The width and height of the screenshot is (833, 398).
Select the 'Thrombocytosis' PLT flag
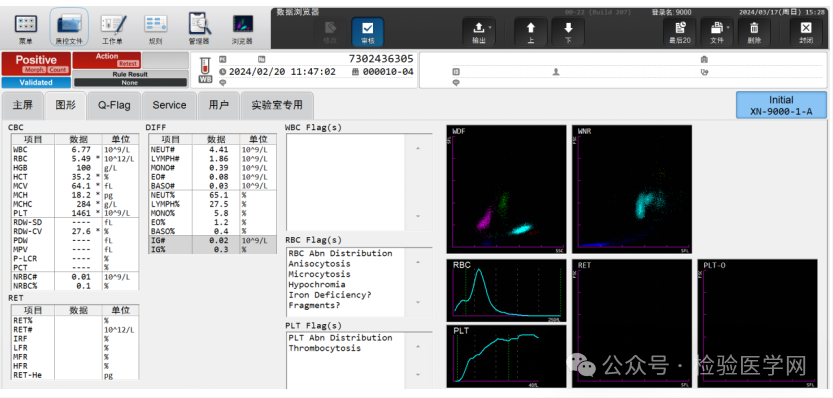click(x=325, y=349)
